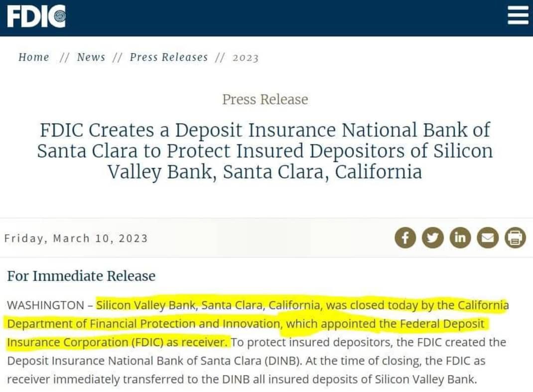Navigate to the Press Releases breadcrumb
Screen dimensions: 533x392
(x=169, y=57)
